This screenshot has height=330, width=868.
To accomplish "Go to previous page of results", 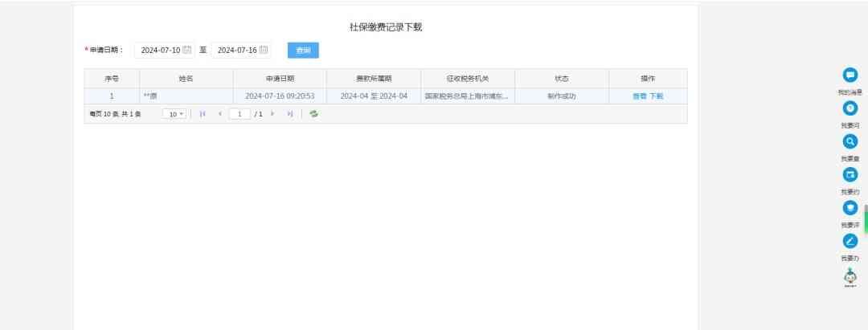I will [x=219, y=114].
